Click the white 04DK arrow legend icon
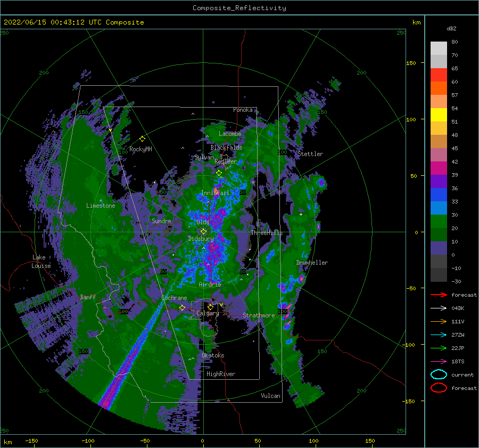 point(439,308)
